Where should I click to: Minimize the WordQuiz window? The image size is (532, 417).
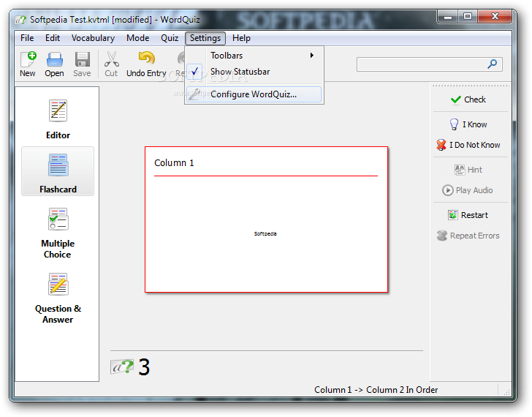tap(448, 16)
